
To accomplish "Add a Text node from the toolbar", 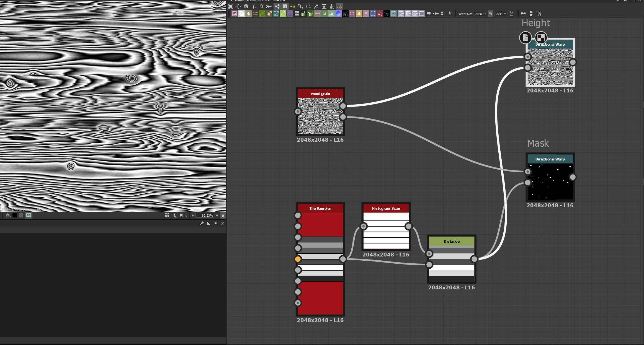I will coord(366,14).
